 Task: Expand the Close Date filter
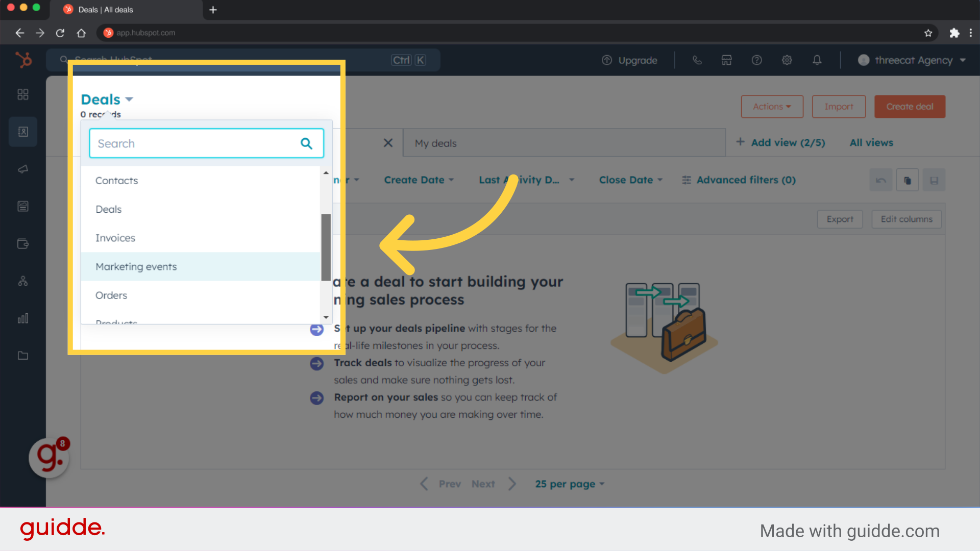tap(630, 180)
